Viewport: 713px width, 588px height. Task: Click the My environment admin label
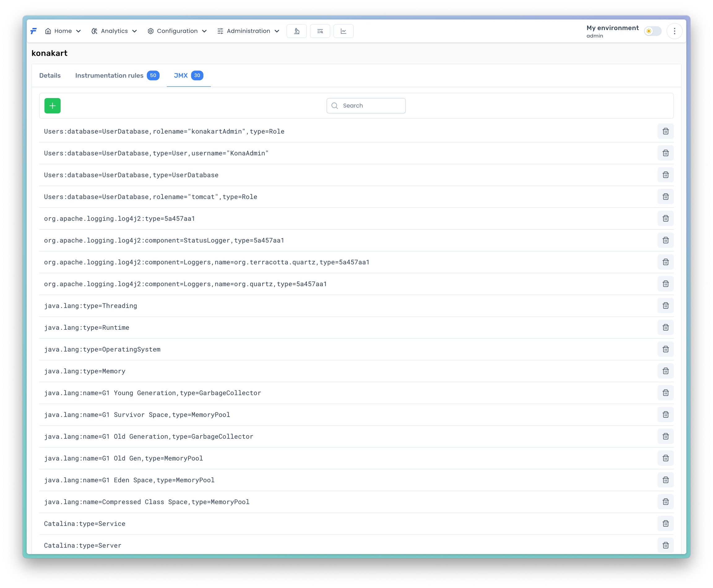click(612, 31)
